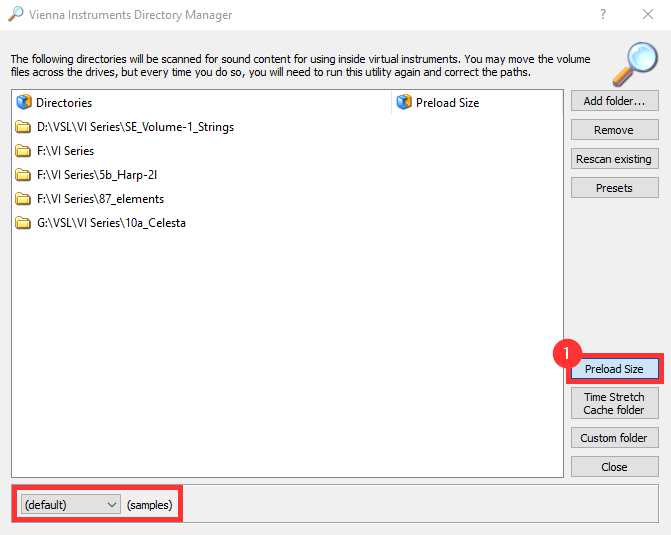Click folder icon of 5b_Harp-2I

click(x=23, y=175)
